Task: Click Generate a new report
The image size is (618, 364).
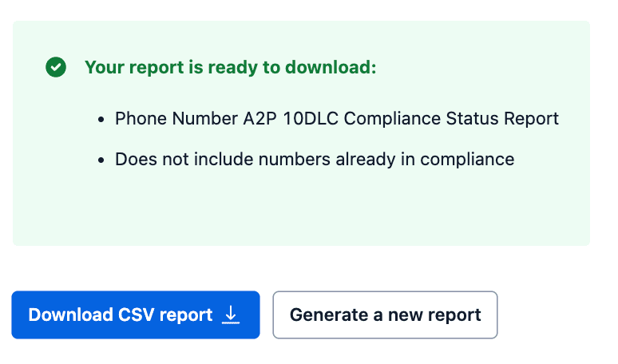Action: pyautogui.click(x=385, y=315)
